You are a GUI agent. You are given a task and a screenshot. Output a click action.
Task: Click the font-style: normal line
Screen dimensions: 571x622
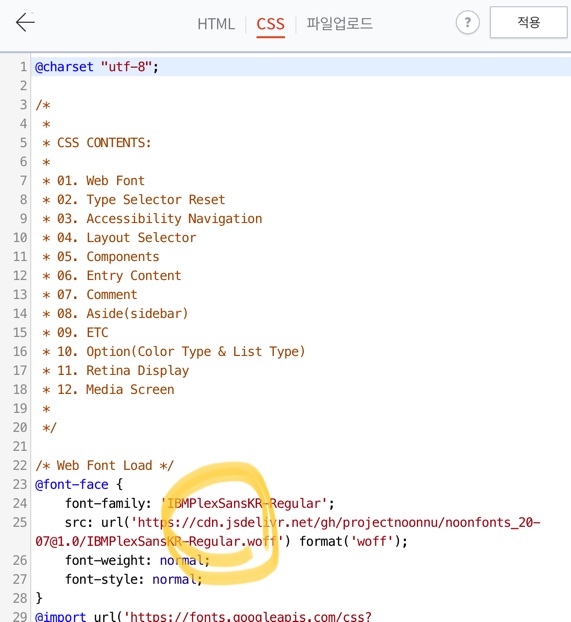tap(134, 580)
